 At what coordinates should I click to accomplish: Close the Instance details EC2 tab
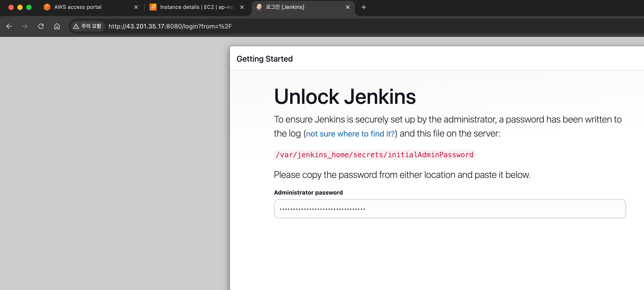(242, 7)
